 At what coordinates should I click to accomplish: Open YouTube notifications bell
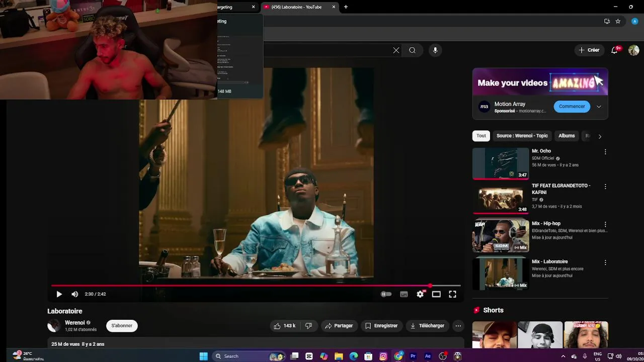(614, 50)
